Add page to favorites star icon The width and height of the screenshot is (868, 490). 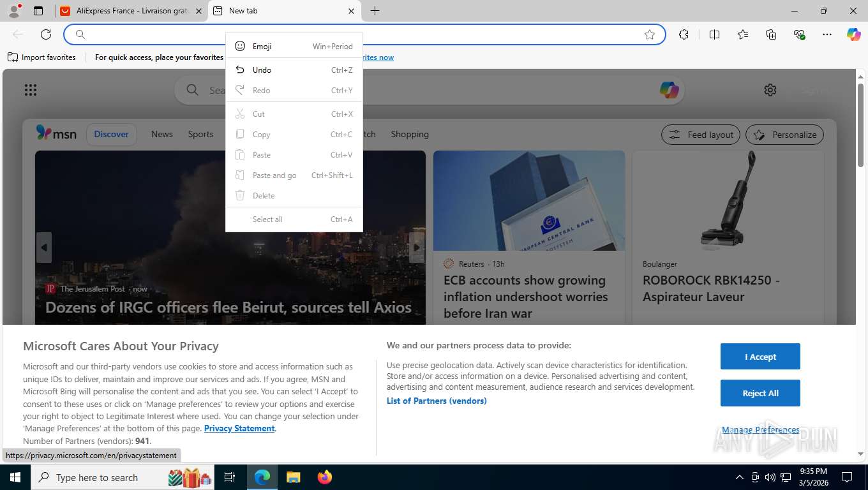coord(650,34)
